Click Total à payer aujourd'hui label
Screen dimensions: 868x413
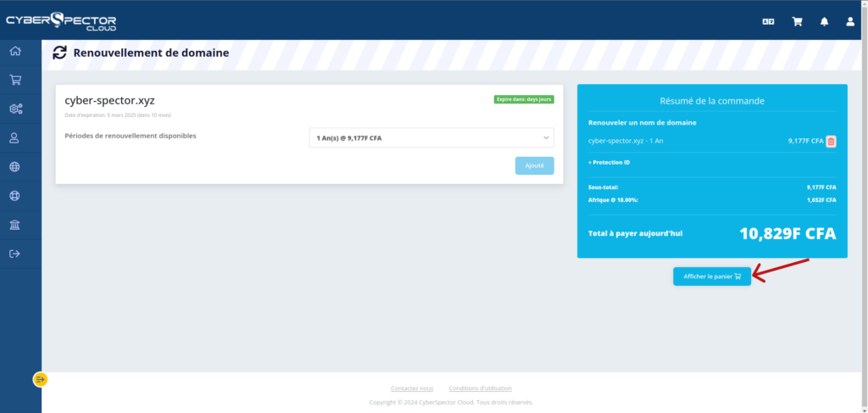636,233
